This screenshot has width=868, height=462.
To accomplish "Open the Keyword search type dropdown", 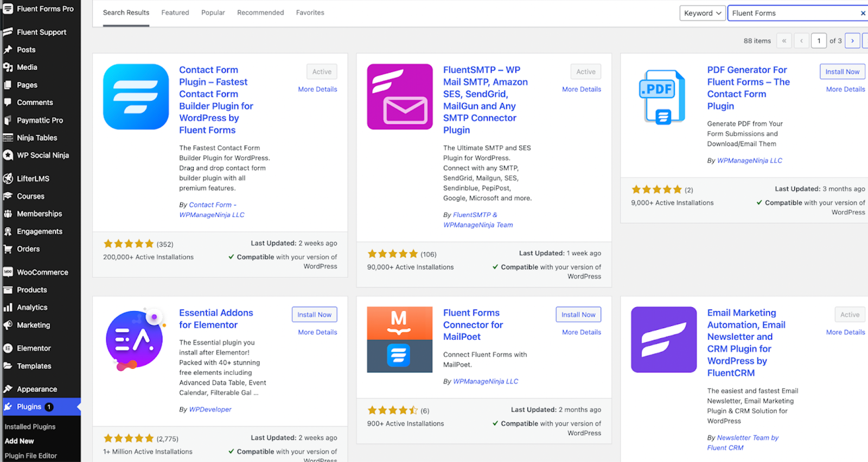I will [703, 13].
